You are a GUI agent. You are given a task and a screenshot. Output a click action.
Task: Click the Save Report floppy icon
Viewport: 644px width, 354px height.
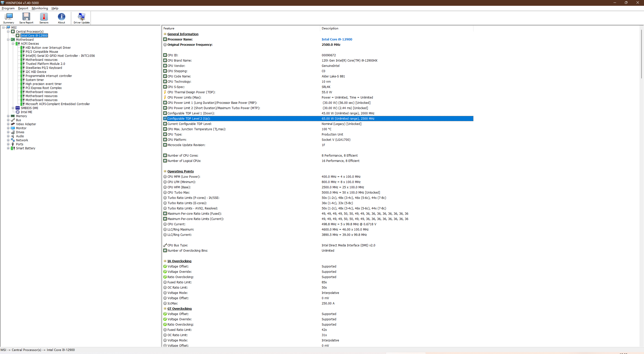point(26,17)
